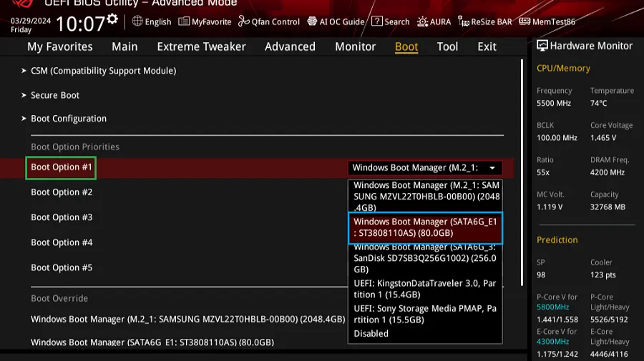Open the AURA lighting icon
Screen dimensions: 644x361
(422, 21)
